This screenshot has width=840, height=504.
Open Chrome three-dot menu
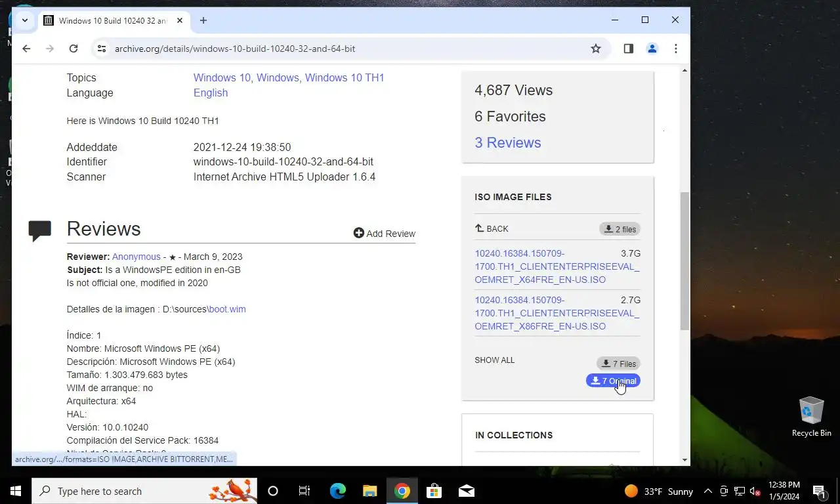(675, 49)
